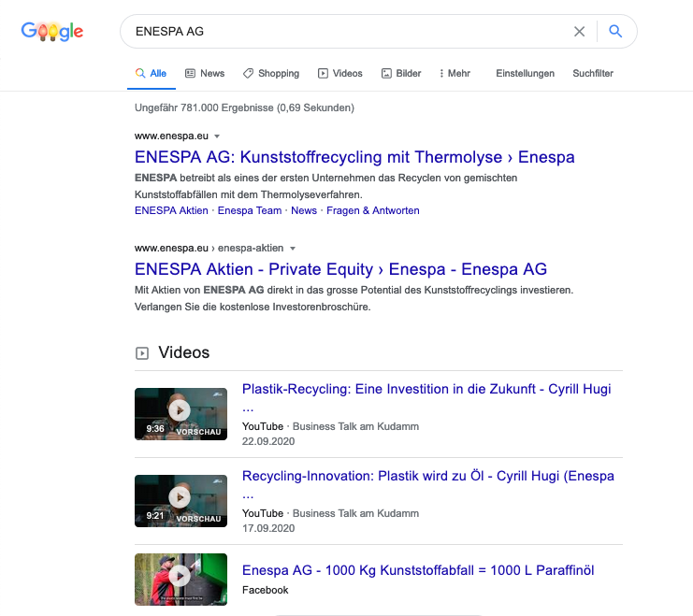Click the date 17.09.2020
The height and width of the screenshot is (616, 693).
[x=267, y=528]
